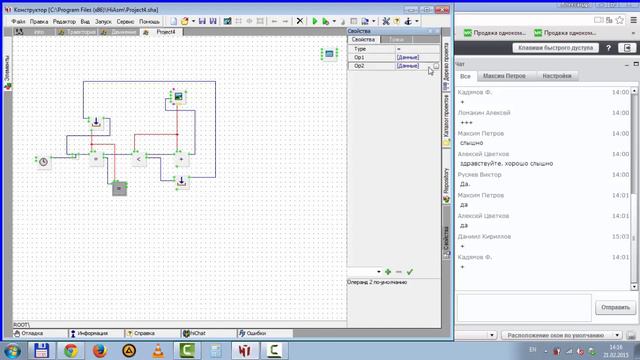
Task: Open the Помощь menu
Action: click(149, 21)
